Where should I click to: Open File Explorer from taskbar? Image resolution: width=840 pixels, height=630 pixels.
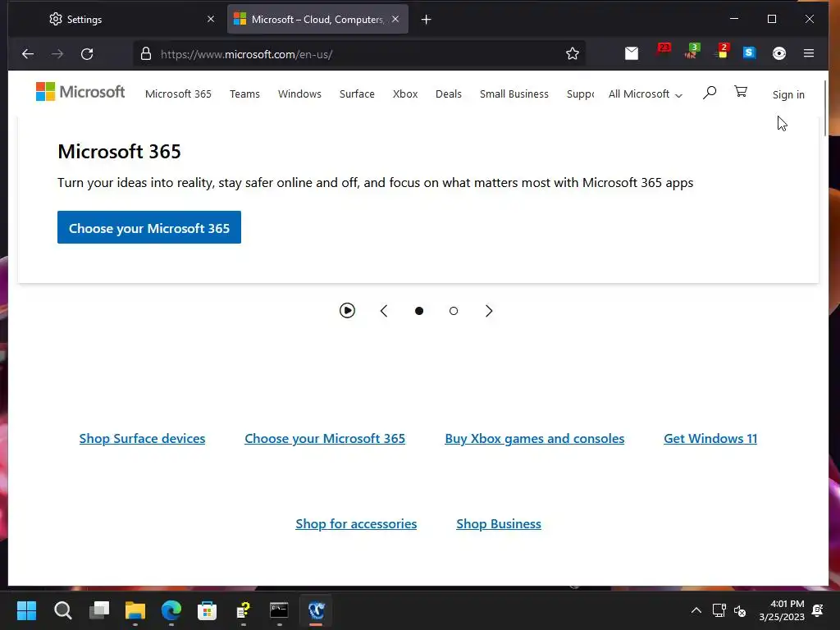click(135, 610)
